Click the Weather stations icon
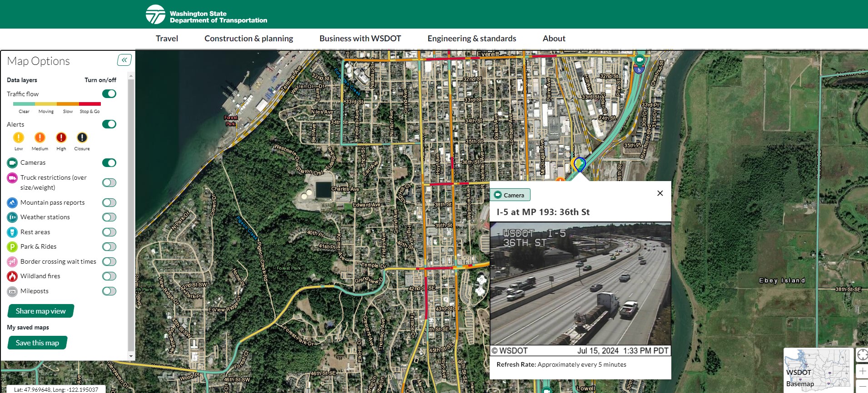 coord(12,217)
